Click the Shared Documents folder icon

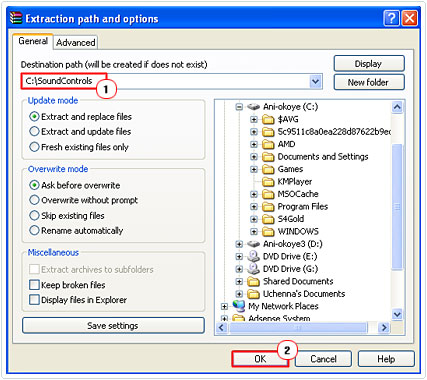253,282
